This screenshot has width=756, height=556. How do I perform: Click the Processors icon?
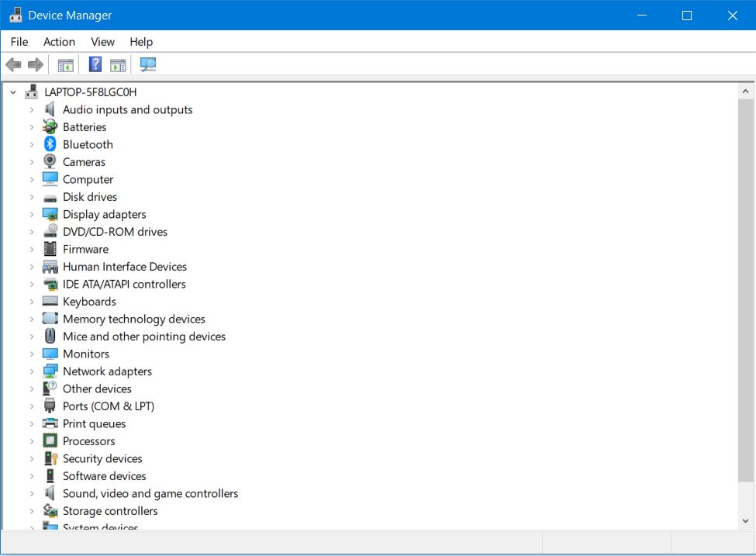tap(50, 440)
